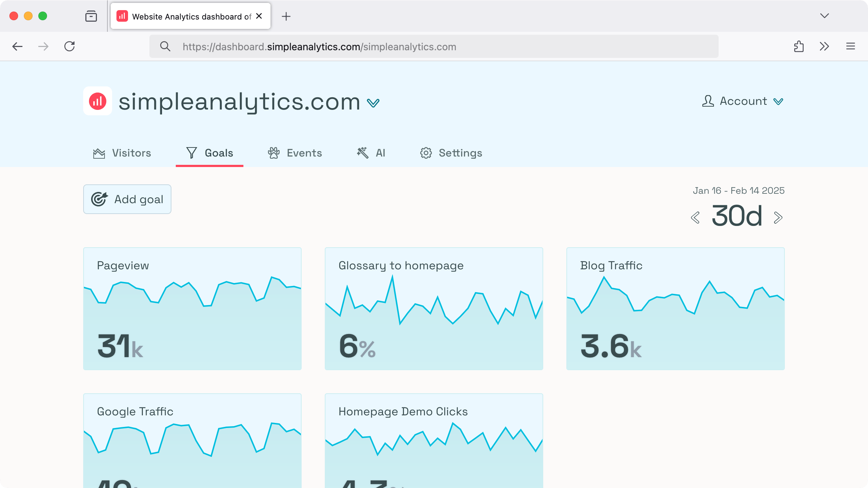The width and height of the screenshot is (868, 488).
Task: Click the Events paw icon
Action: (x=274, y=153)
